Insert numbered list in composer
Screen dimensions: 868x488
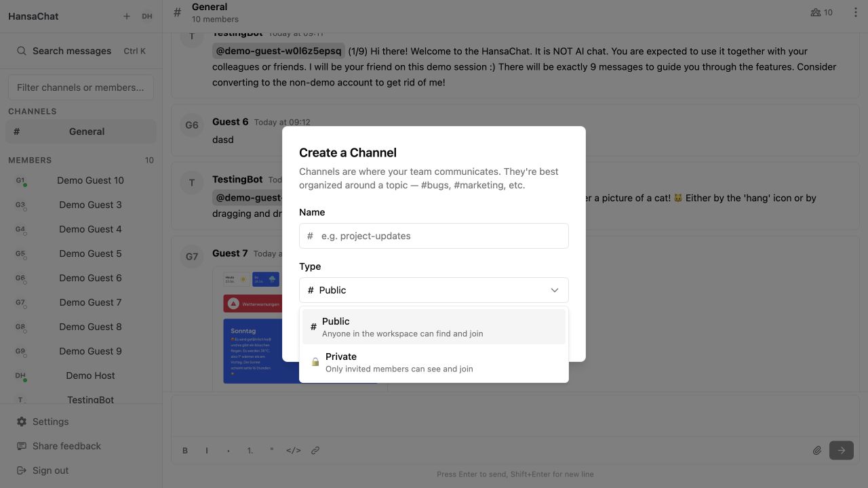tap(250, 450)
